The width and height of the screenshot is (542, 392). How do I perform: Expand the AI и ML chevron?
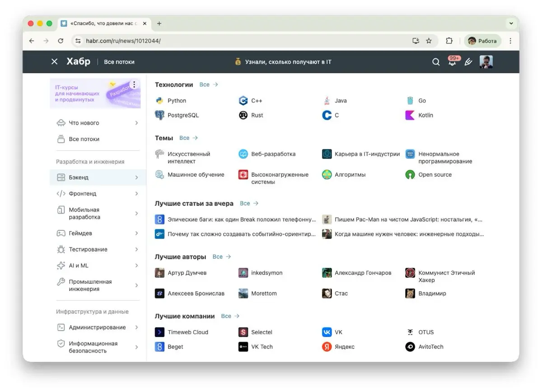pyautogui.click(x=136, y=266)
